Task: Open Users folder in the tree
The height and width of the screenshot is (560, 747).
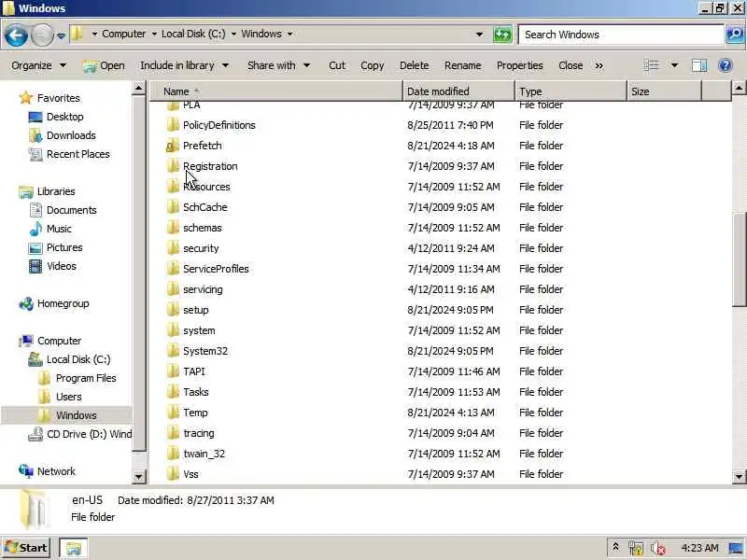Action: 68,397
